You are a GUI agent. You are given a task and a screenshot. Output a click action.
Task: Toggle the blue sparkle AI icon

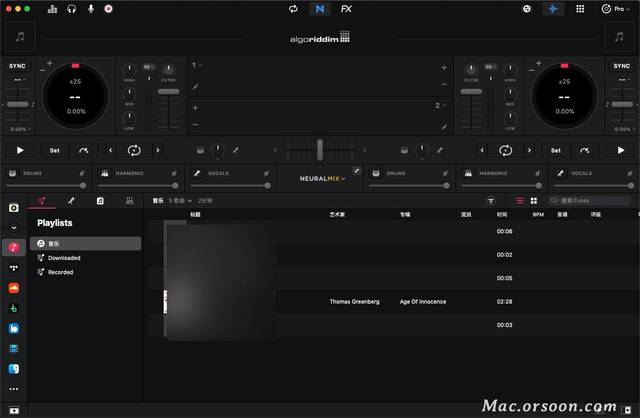tap(553, 9)
